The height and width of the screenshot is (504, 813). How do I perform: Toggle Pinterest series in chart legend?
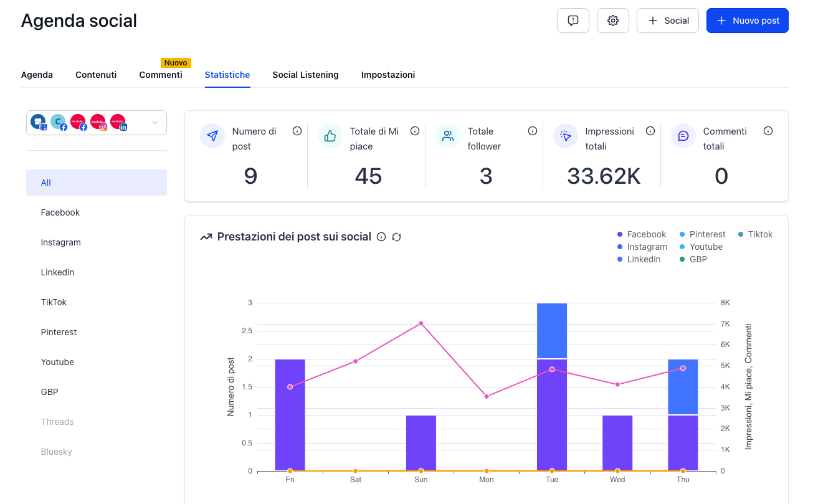click(703, 234)
